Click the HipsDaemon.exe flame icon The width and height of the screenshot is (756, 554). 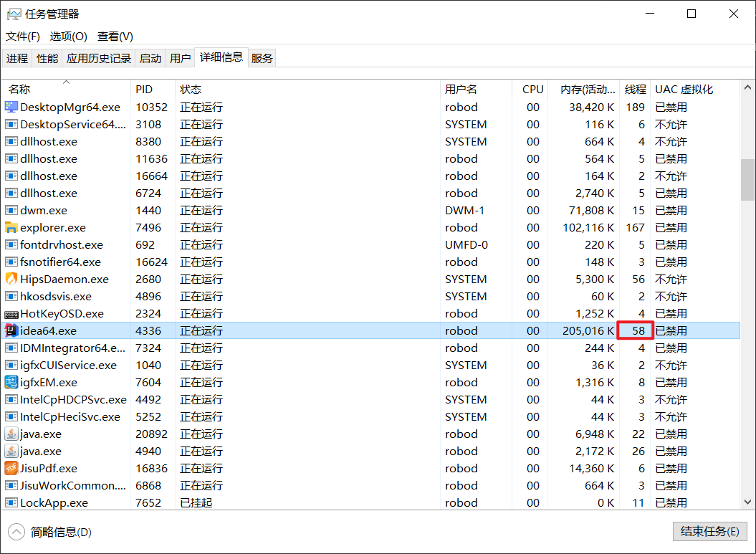pos(11,280)
